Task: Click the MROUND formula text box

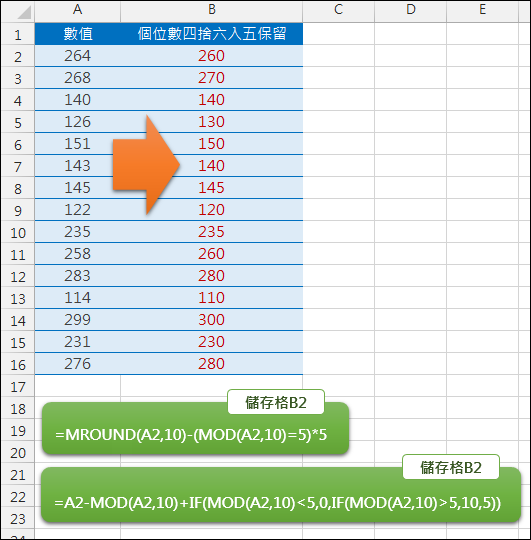Action: (x=195, y=429)
